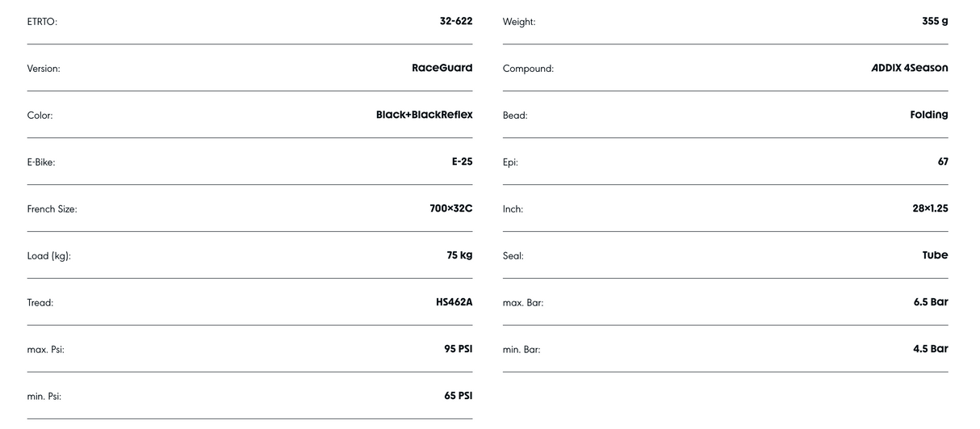The width and height of the screenshot is (980, 429).
Task: Select the E-25 e-bike rating
Action: tap(462, 162)
